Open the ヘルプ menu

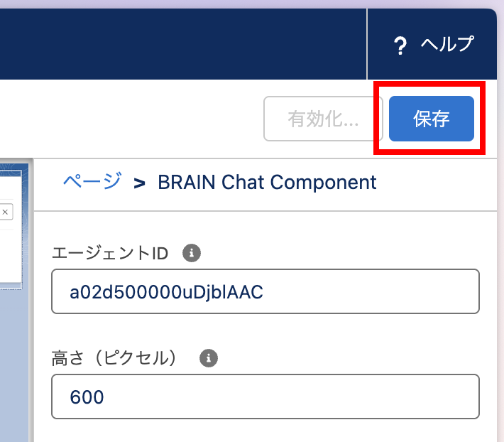click(447, 44)
